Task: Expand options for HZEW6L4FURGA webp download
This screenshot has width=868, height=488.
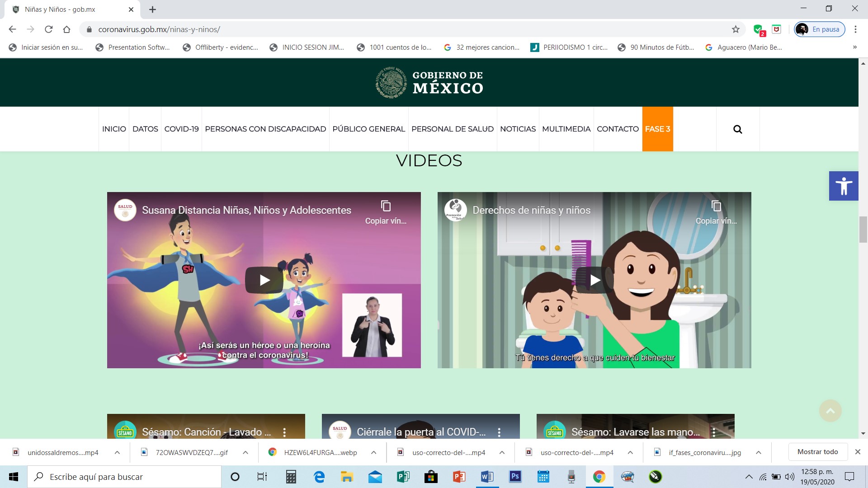Action: (374, 452)
